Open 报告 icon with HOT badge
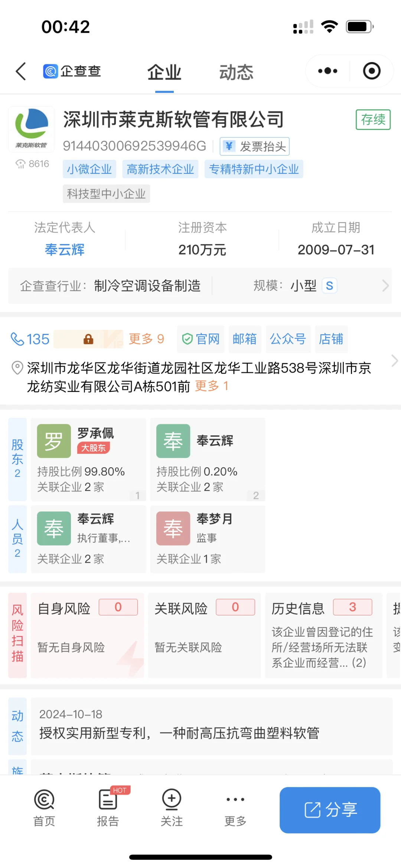 pyautogui.click(x=108, y=800)
